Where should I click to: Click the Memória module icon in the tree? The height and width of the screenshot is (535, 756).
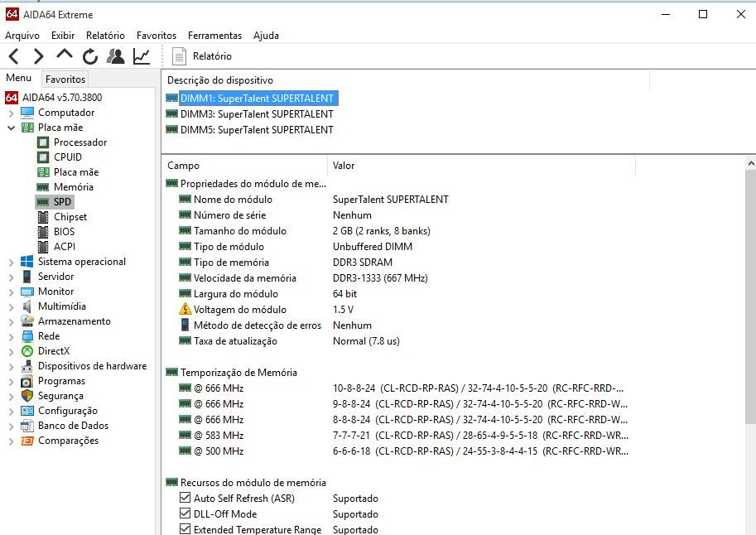(x=43, y=187)
